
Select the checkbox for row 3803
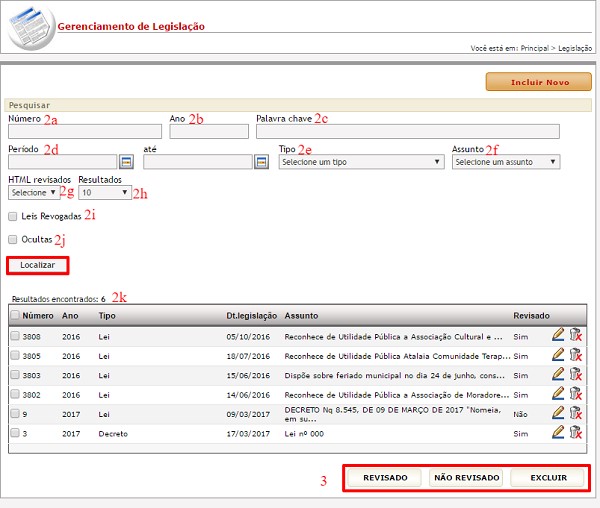15,375
